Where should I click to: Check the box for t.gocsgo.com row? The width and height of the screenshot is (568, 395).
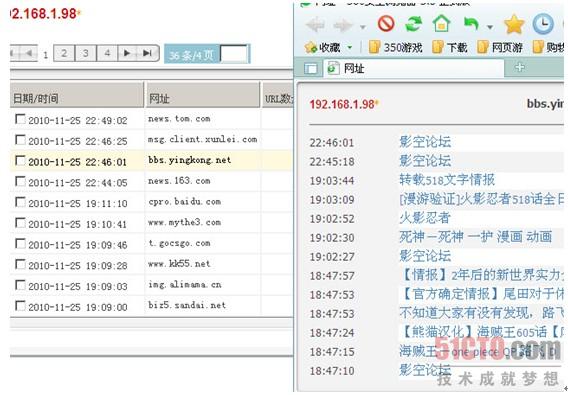(21, 243)
